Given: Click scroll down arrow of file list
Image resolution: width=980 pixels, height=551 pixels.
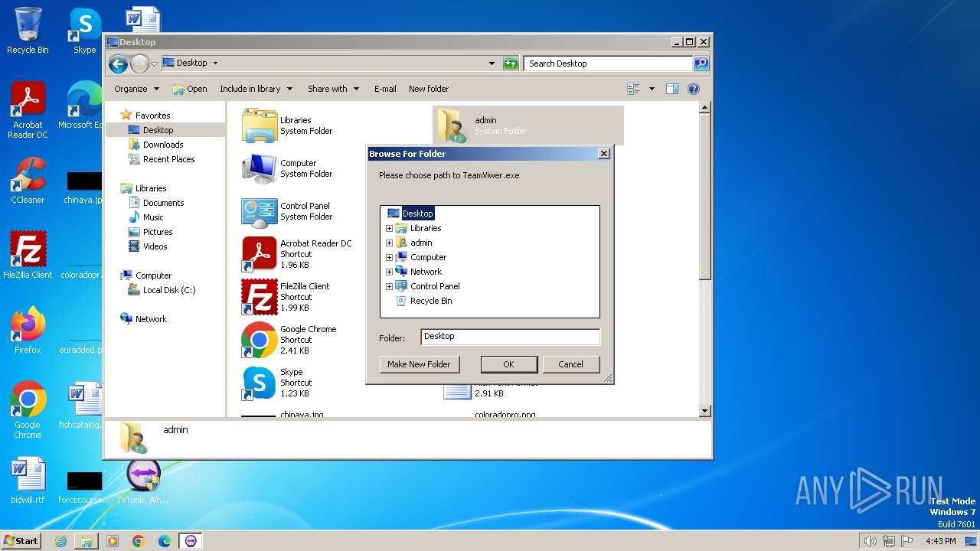Looking at the screenshot, I should coord(705,412).
